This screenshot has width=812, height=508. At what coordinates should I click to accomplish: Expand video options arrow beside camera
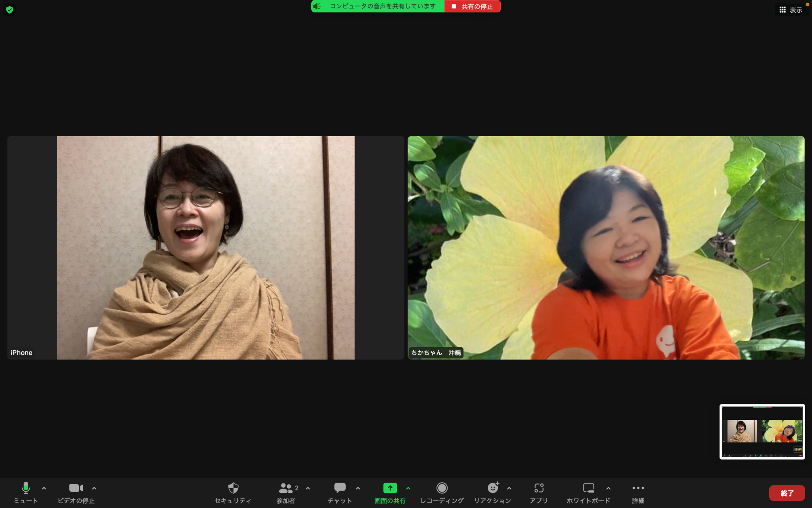(x=94, y=488)
